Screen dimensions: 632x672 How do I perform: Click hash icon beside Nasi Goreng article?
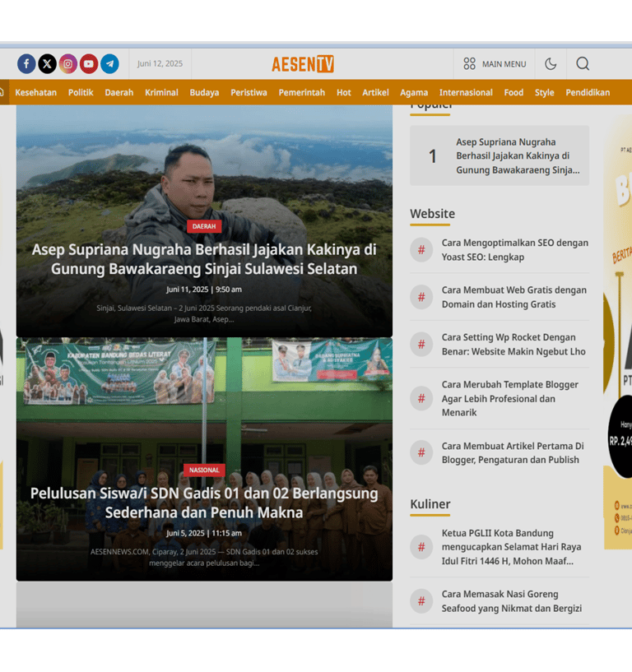pyautogui.click(x=421, y=601)
